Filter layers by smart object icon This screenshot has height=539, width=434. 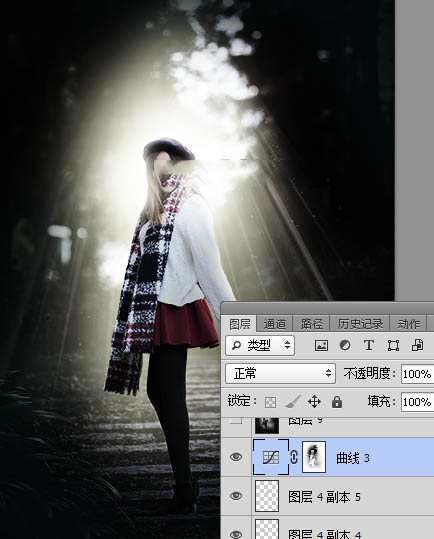418,345
